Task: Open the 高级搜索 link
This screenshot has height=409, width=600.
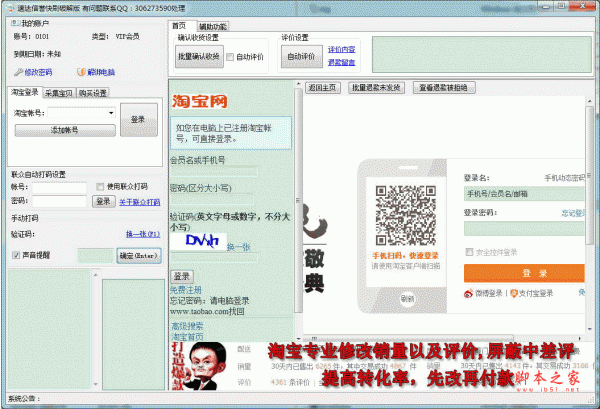Action: [x=187, y=326]
